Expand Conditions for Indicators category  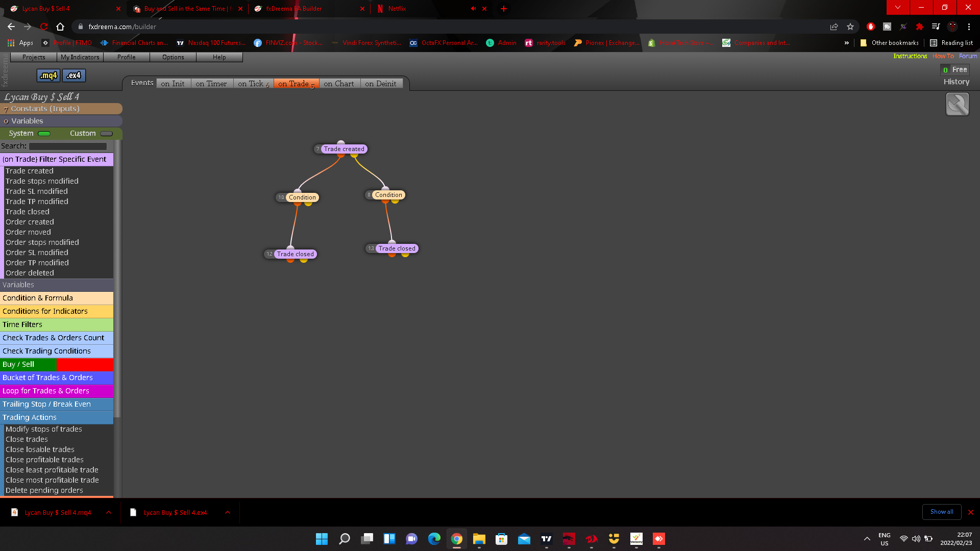pos(57,311)
